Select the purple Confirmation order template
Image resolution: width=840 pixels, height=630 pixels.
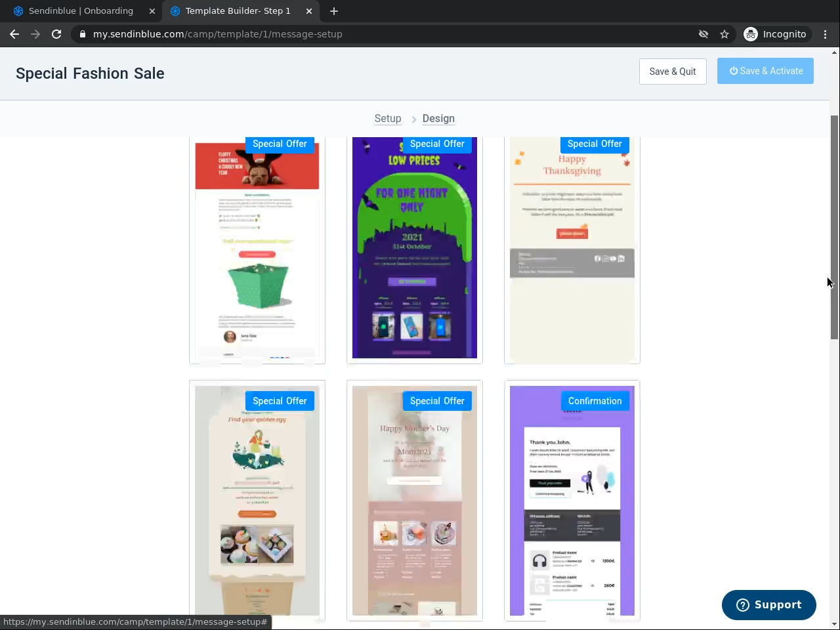(572, 501)
